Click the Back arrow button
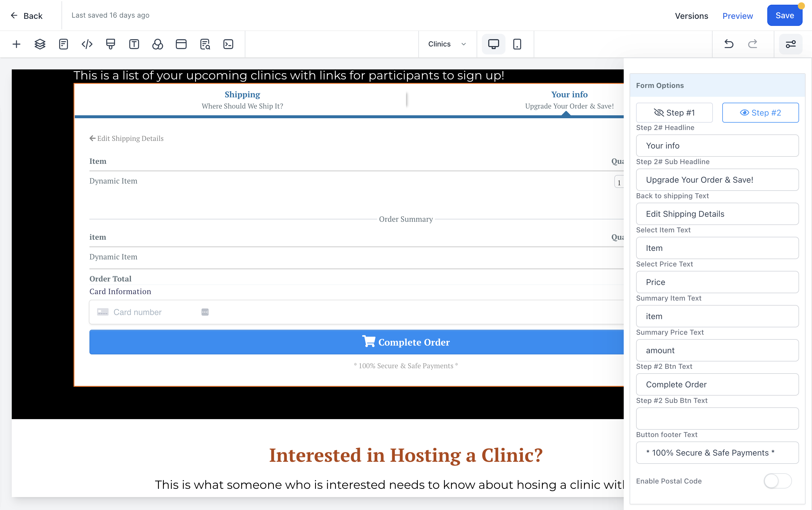Viewport: 812px width, 510px height. pos(26,16)
